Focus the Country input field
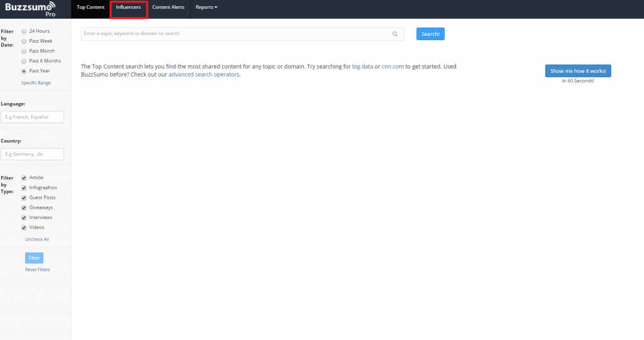This screenshot has width=644, height=340. [33, 154]
